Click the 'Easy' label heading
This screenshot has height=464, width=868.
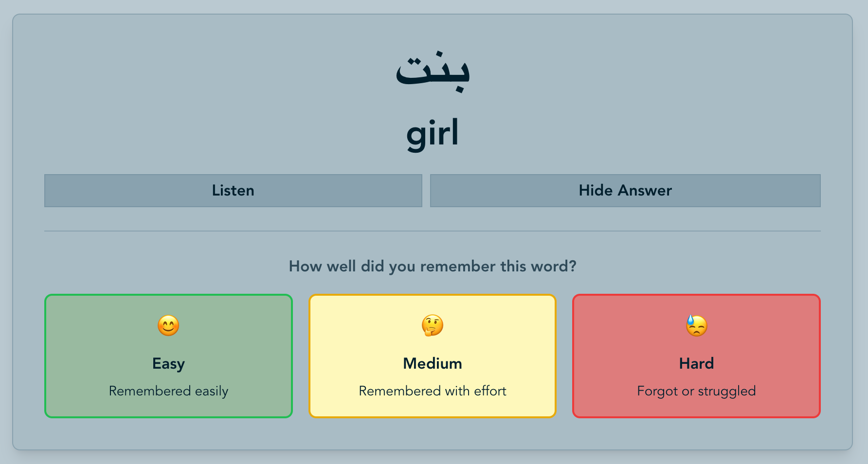[168, 364]
